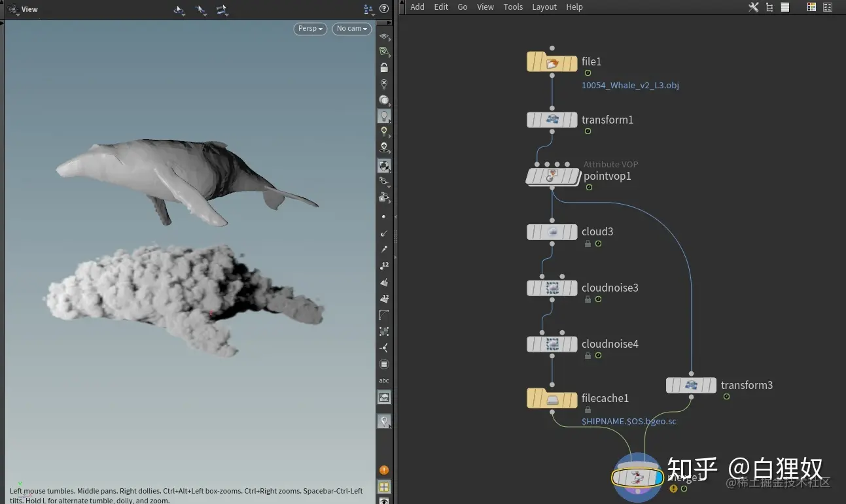Screen dimensions: 846x504
Task: Click the wrench tools icon in network editor
Action: click(753, 7)
